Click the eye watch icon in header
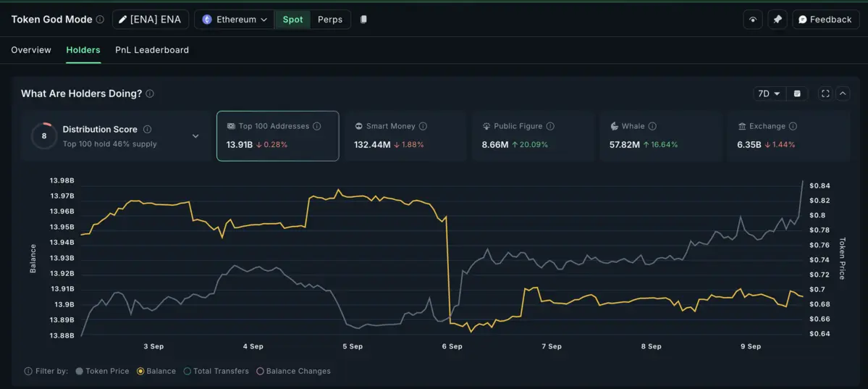The height and width of the screenshot is (389, 868). (x=753, y=20)
